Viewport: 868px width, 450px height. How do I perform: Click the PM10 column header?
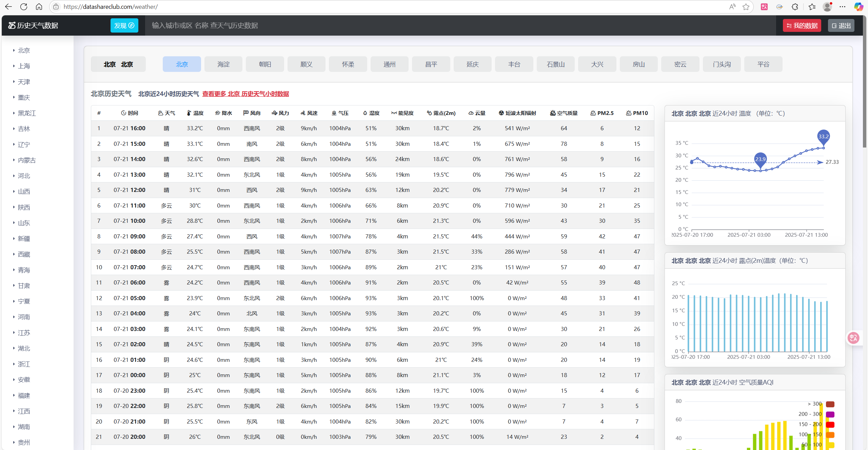coord(637,113)
